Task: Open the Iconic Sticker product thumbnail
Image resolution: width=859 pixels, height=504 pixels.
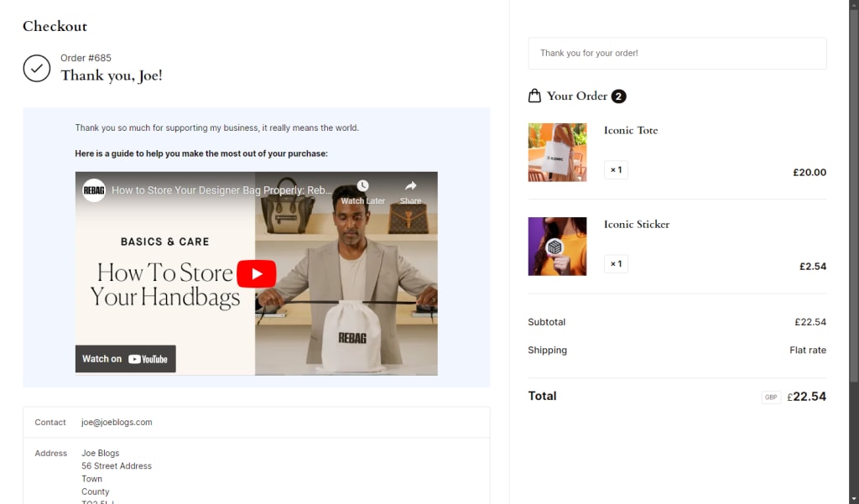Action: click(x=557, y=247)
